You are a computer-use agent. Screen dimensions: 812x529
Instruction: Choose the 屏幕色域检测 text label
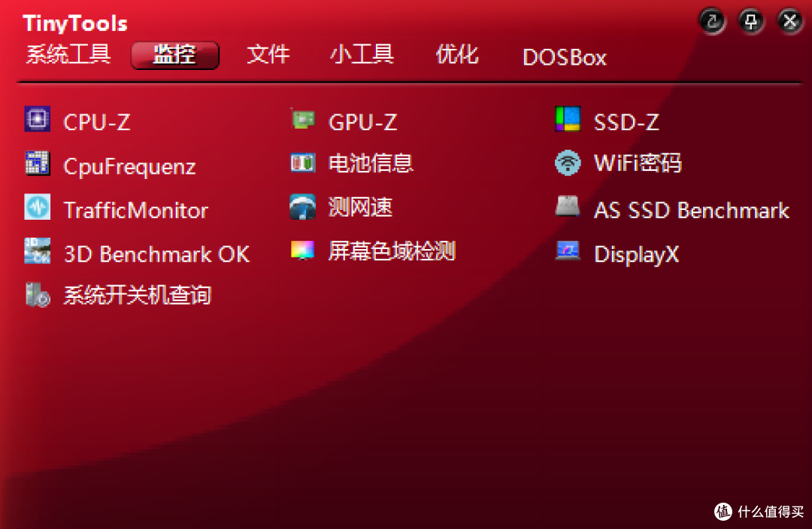(x=392, y=251)
